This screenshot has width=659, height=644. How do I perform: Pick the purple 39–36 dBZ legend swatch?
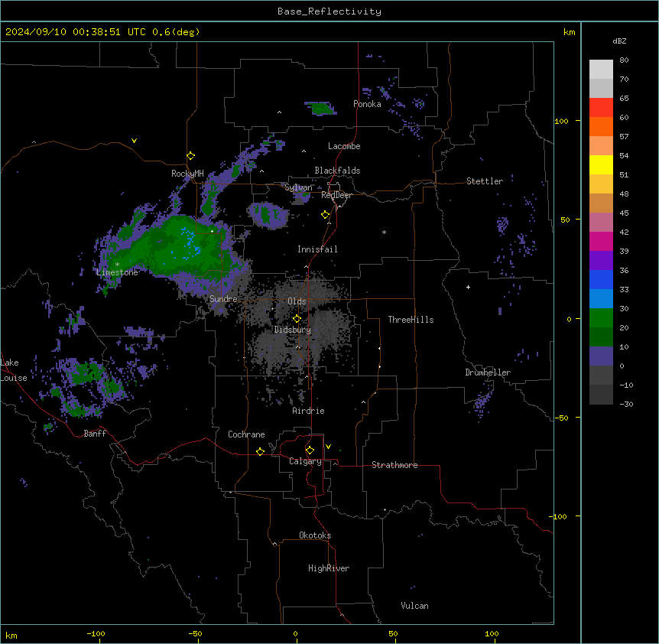(601, 261)
